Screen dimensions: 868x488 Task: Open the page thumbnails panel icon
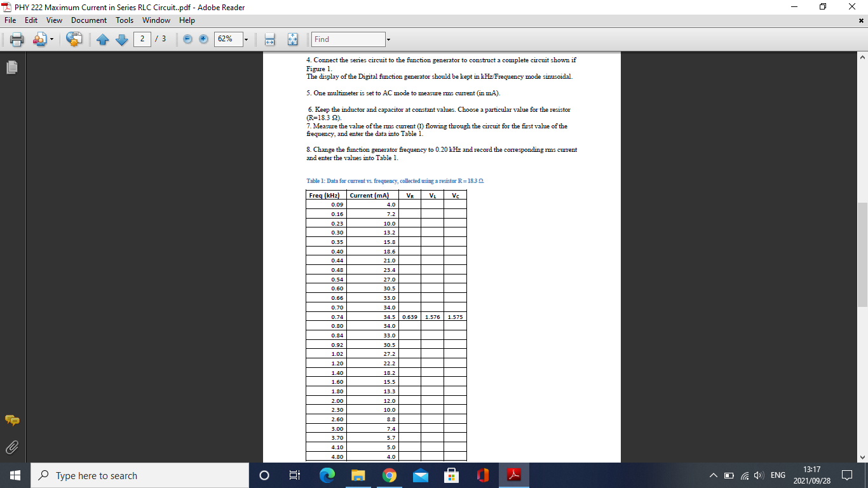pos(11,67)
